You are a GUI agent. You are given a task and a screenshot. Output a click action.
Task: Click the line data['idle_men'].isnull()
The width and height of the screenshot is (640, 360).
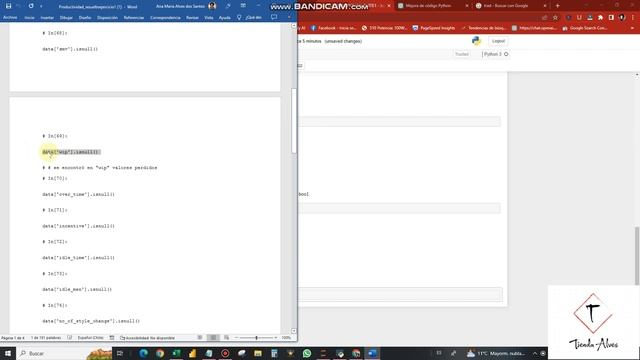77,289
